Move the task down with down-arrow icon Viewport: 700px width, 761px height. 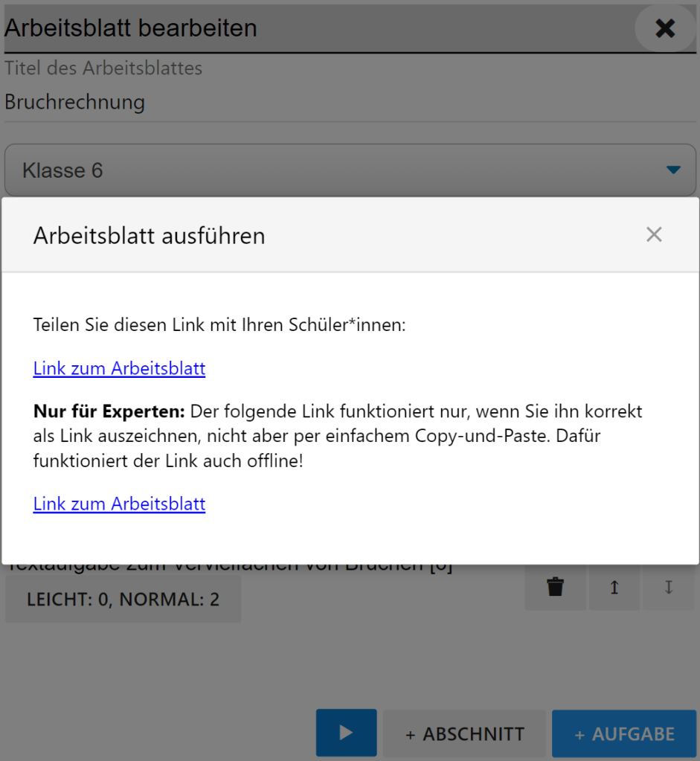[668, 588]
